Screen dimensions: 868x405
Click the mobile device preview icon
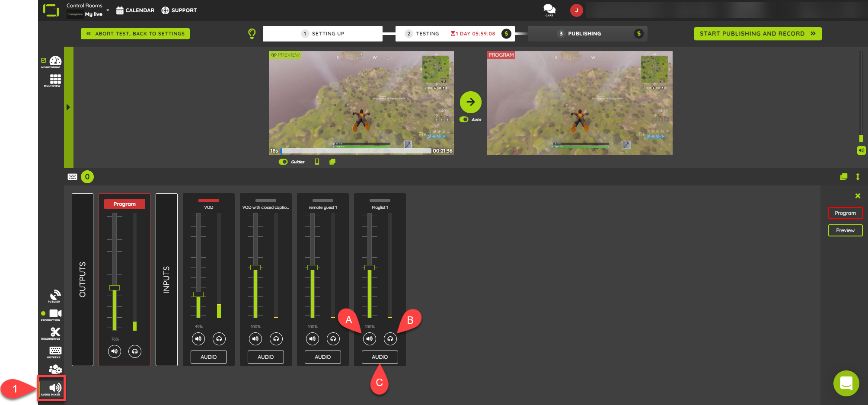pos(317,162)
